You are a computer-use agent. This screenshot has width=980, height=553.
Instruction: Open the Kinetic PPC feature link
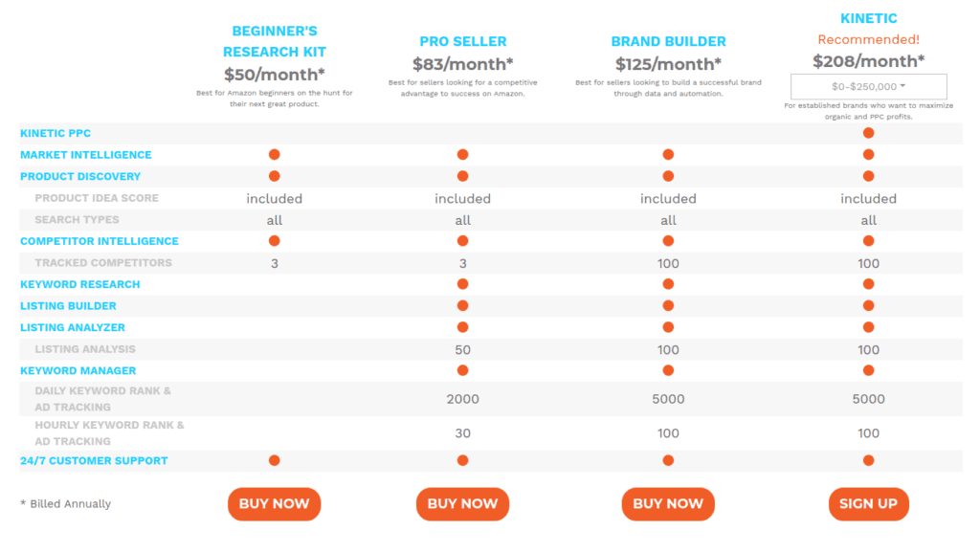point(55,133)
